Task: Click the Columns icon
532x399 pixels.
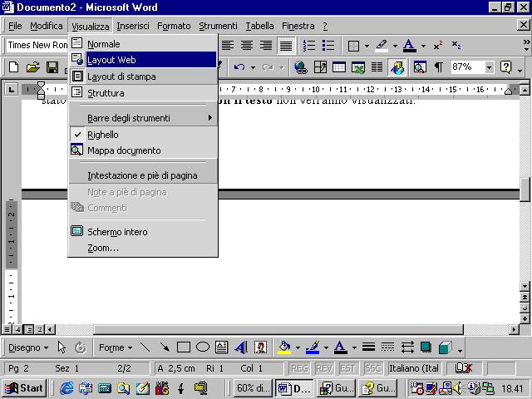Action: 377,67
